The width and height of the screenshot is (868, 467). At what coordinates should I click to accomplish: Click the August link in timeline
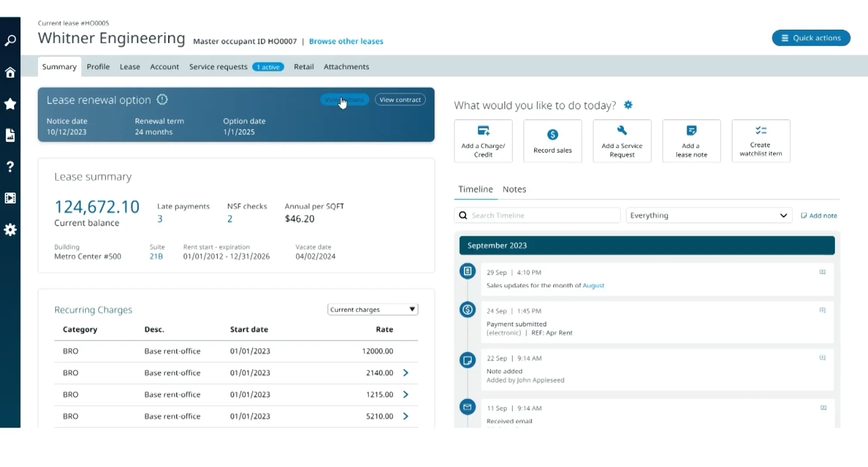[593, 286]
